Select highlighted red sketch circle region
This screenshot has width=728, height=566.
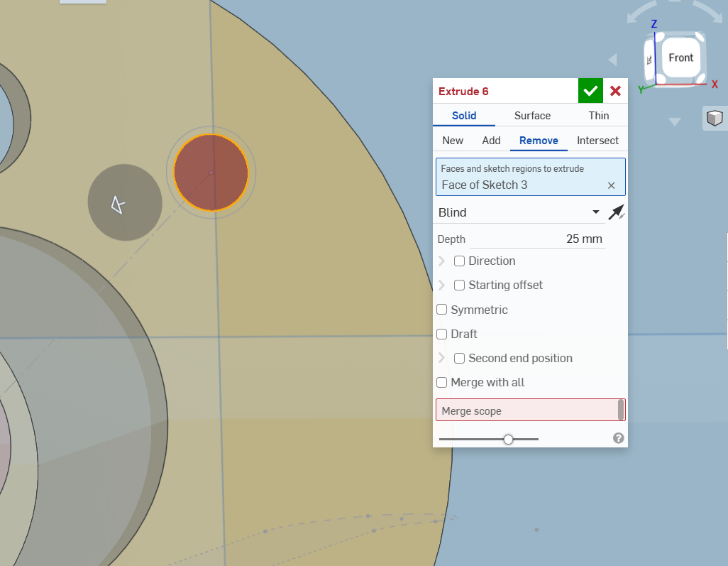point(211,173)
